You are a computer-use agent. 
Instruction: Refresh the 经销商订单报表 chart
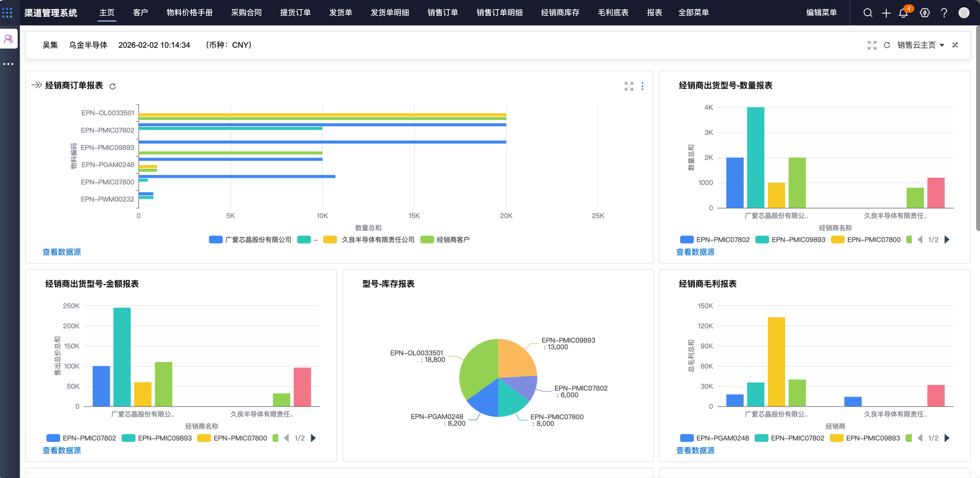(113, 86)
